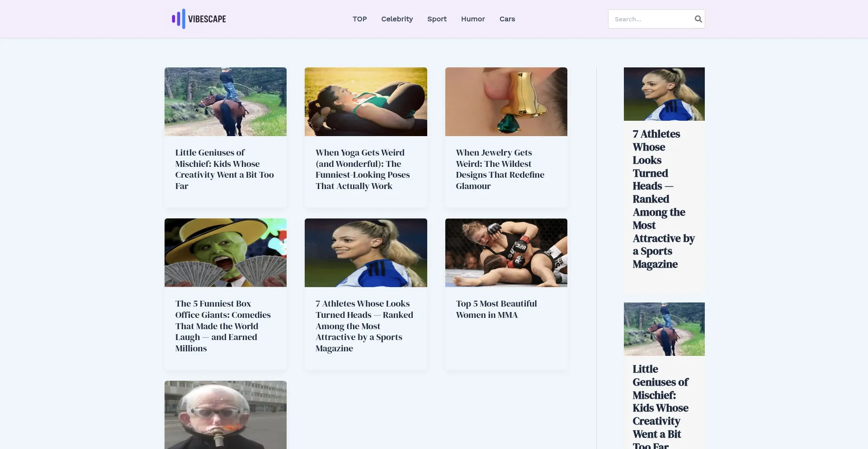Go to the Celebrity category
This screenshot has width=868, height=449.
[x=397, y=19]
